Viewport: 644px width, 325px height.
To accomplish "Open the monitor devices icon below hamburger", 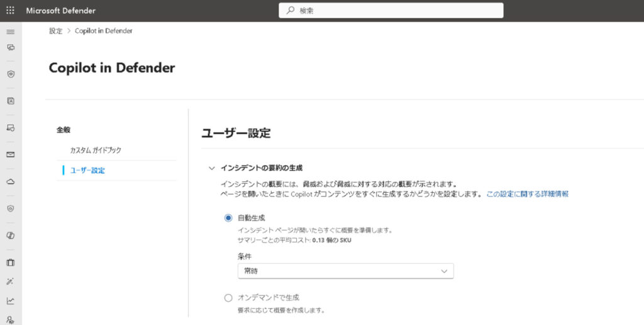I will [10, 48].
